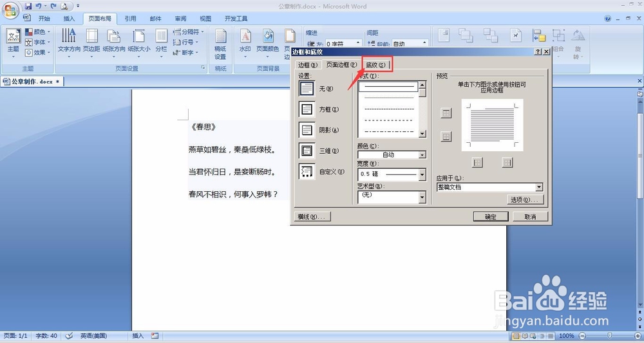Image resolution: width=644 pixels, height=343 pixels.
Task: Switch to the 底纹(S) dialog tab
Action: click(376, 65)
